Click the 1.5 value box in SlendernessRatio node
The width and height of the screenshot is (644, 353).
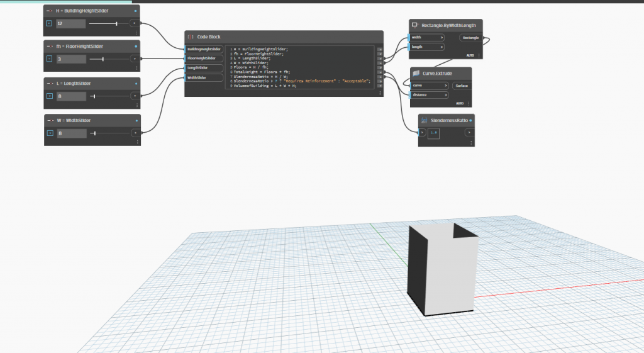tap(434, 133)
